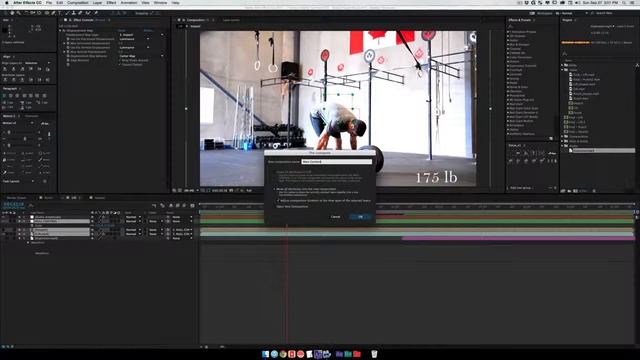
Task: Toggle 'Wrap Pixels Around' checkbox in Effect Controls
Action: [120, 60]
